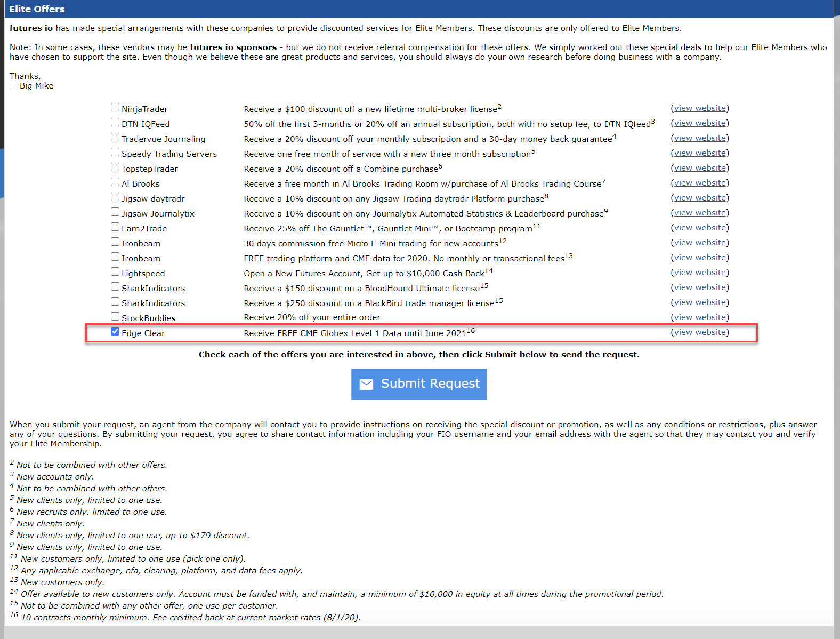The image size is (840, 639).
Task: Select the StockBuddies checkbox
Action: (115, 316)
